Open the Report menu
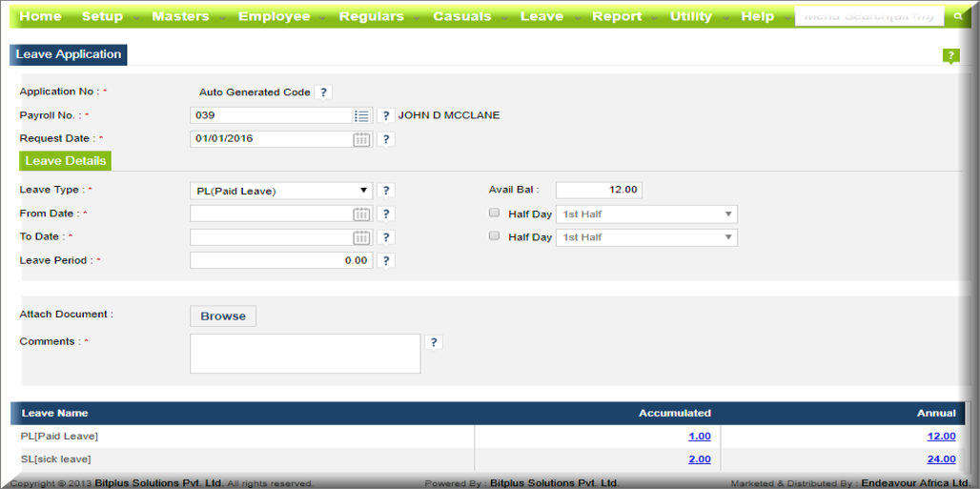The height and width of the screenshot is (489, 980). [617, 17]
